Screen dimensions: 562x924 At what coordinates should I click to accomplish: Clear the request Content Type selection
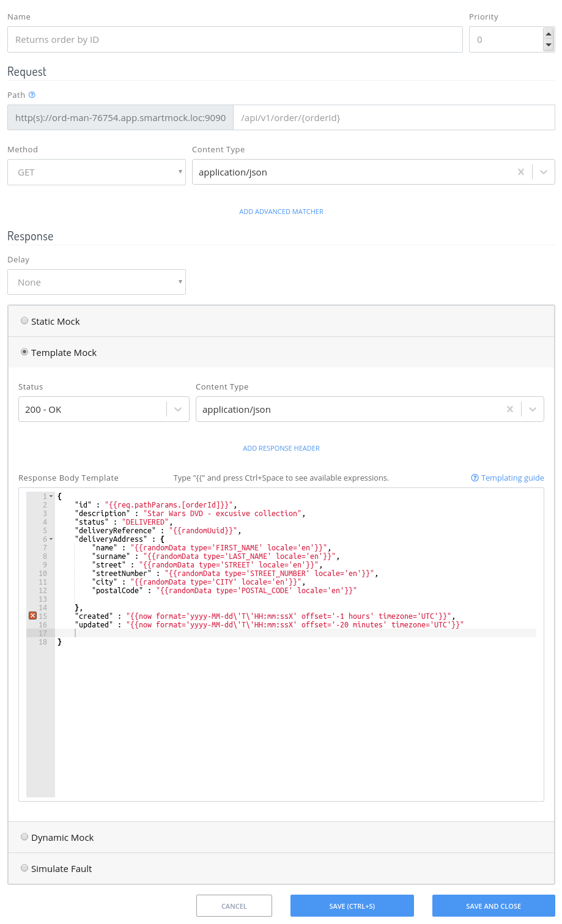[520, 172]
